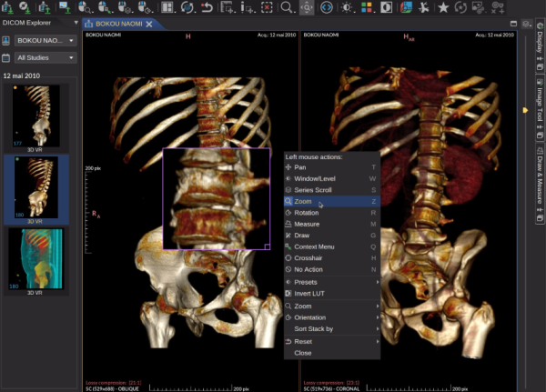Click the star with circular arrows icon
Screen dimensions: 546x392
(460, 7)
